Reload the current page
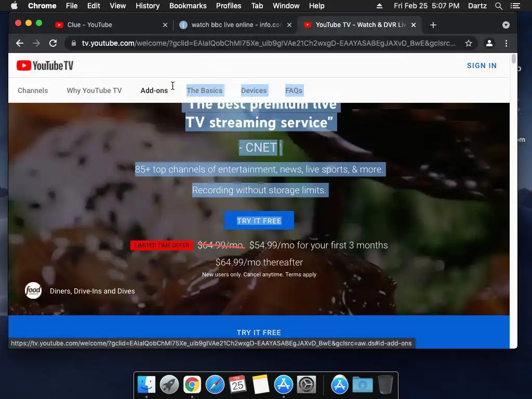The height and width of the screenshot is (399, 532). [53, 43]
